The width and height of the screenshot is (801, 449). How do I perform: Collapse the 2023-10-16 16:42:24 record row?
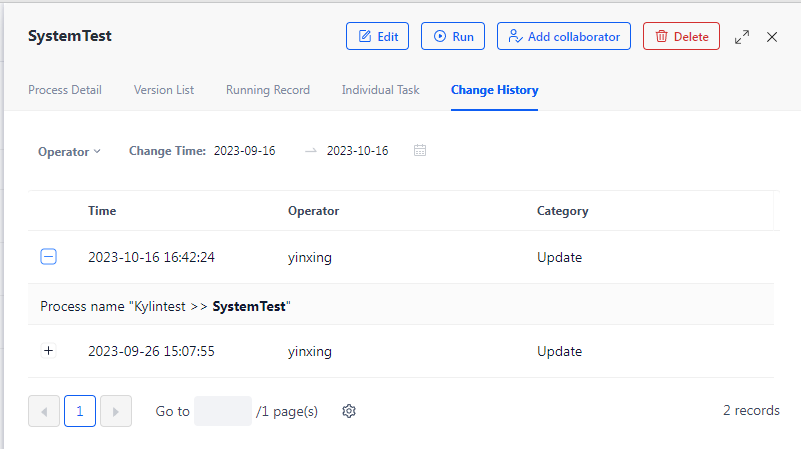[x=48, y=257]
